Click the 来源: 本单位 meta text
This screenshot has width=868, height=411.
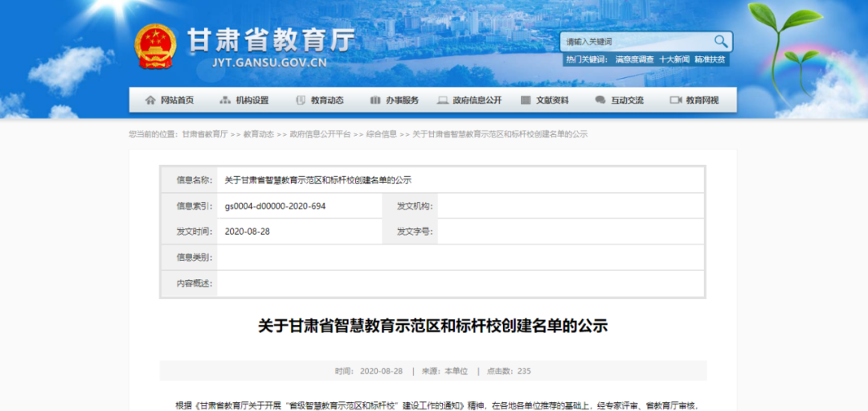tap(445, 371)
